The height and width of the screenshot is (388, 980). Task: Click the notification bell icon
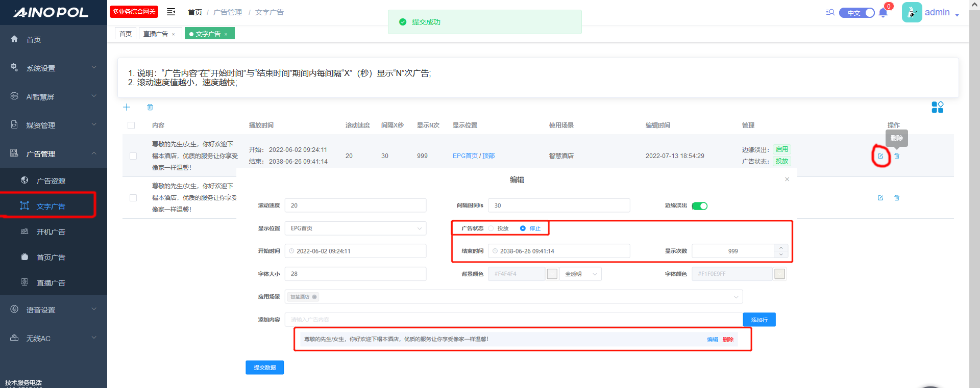[883, 13]
